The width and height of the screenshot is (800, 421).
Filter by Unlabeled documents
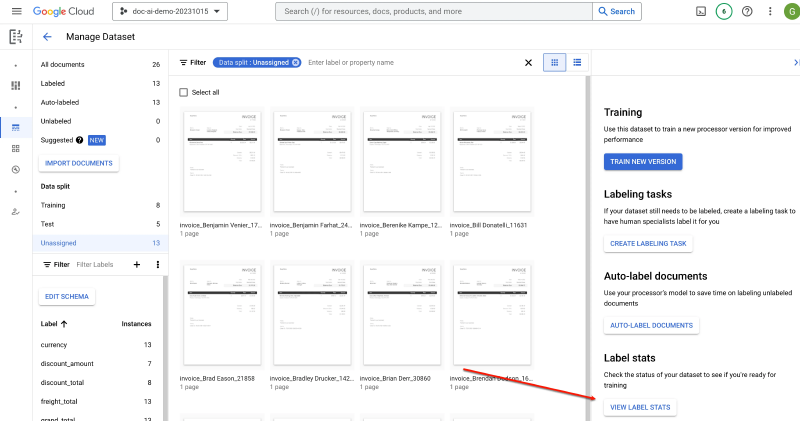[x=100, y=121]
